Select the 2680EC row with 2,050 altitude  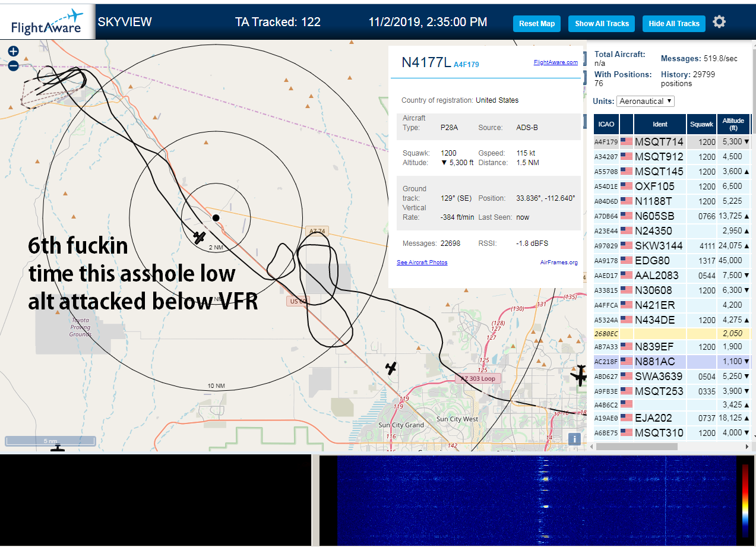[x=672, y=334]
